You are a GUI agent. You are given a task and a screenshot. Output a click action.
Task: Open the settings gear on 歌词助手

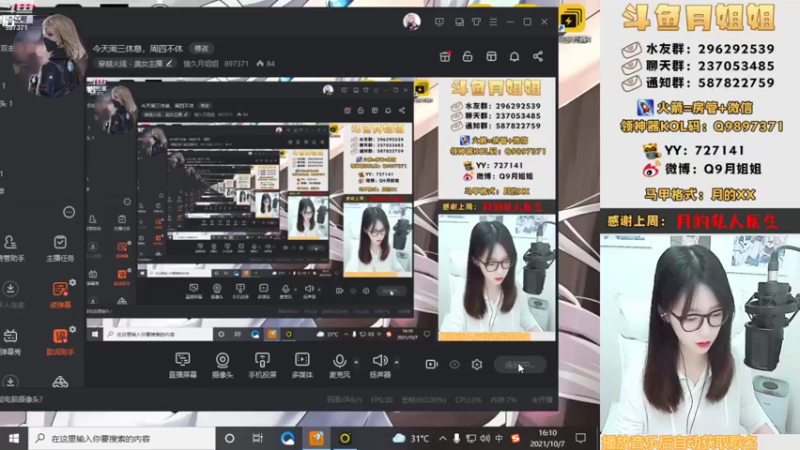pos(72,330)
